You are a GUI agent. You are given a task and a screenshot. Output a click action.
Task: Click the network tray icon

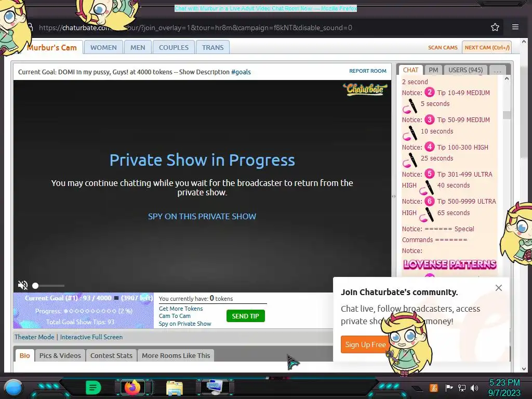(462, 388)
